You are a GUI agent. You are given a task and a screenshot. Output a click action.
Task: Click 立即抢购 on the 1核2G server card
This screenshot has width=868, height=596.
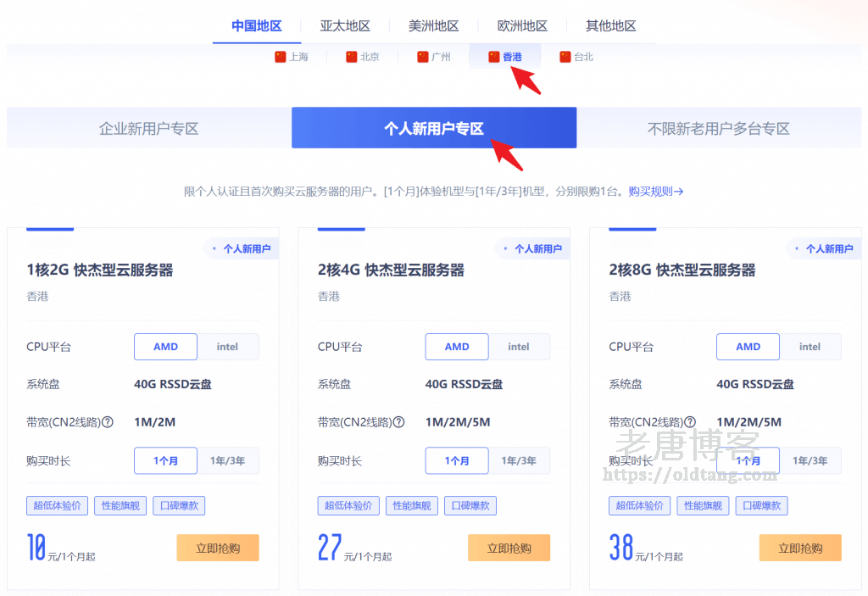point(217,548)
